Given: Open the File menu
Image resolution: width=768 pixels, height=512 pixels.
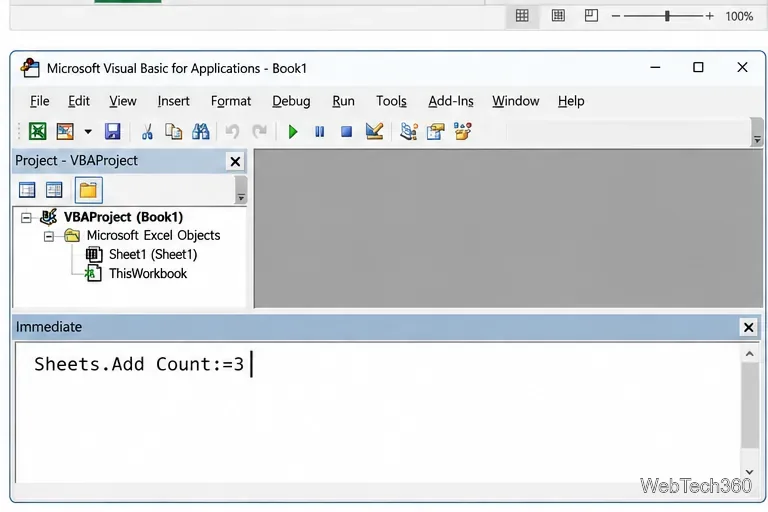Looking at the screenshot, I should point(40,101).
